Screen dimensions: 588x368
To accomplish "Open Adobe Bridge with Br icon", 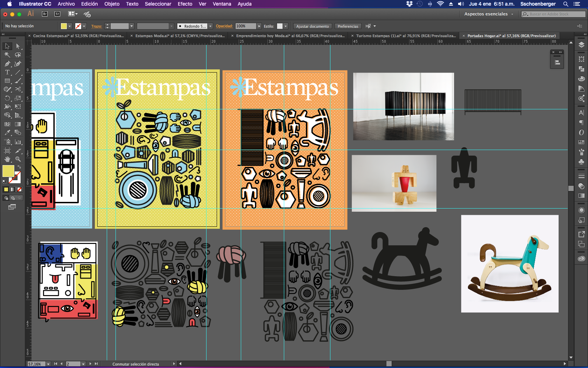I will pyautogui.click(x=44, y=14).
